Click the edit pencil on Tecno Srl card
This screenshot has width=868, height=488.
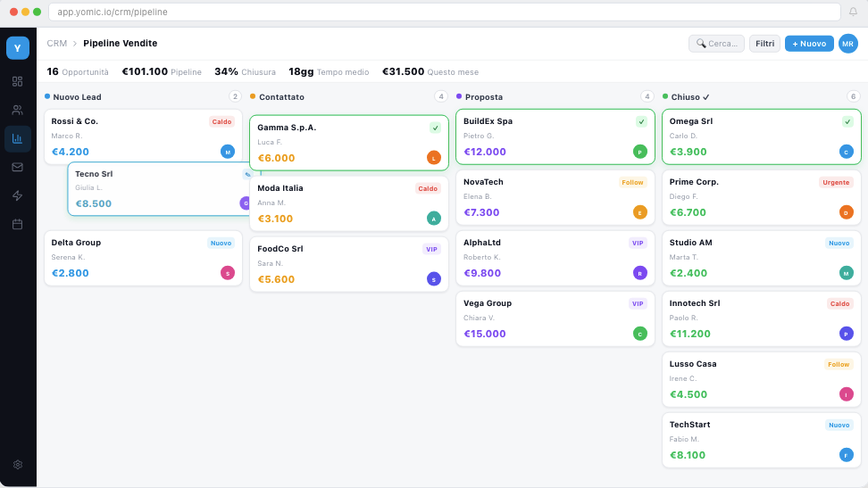pos(247,174)
